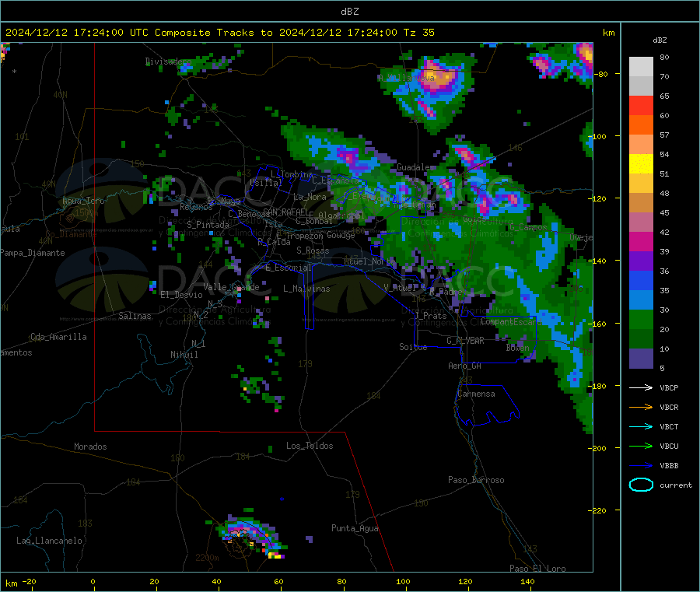700x592 pixels.
Task: Select the orange 57 dBZ color swatch
Action: point(641,125)
